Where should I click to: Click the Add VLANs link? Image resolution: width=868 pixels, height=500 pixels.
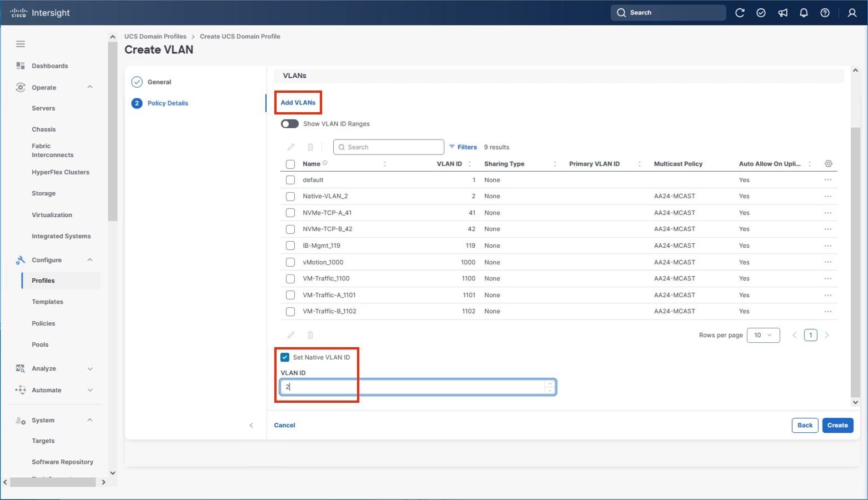click(298, 103)
